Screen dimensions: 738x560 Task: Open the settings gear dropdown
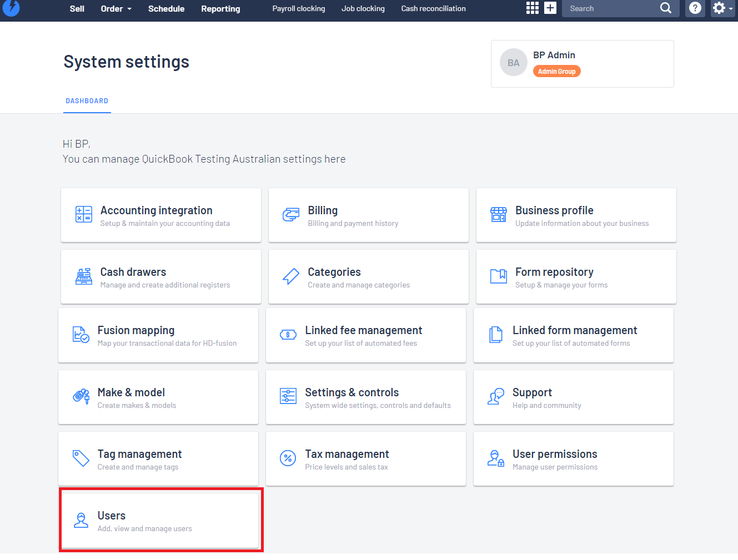(722, 8)
